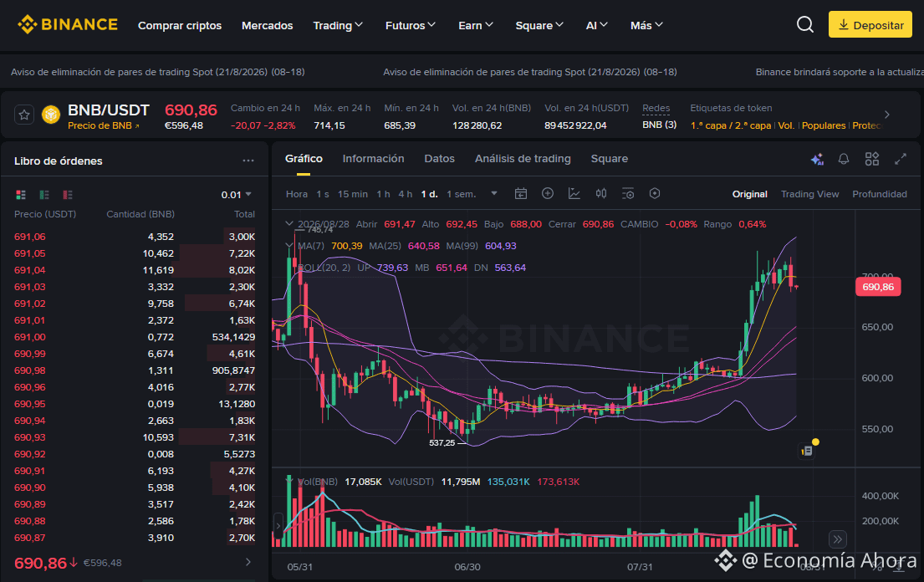Switch to Gráfico tab
Image resolution: width=924 pixels, height=582 pixels.
coord(304,158)
